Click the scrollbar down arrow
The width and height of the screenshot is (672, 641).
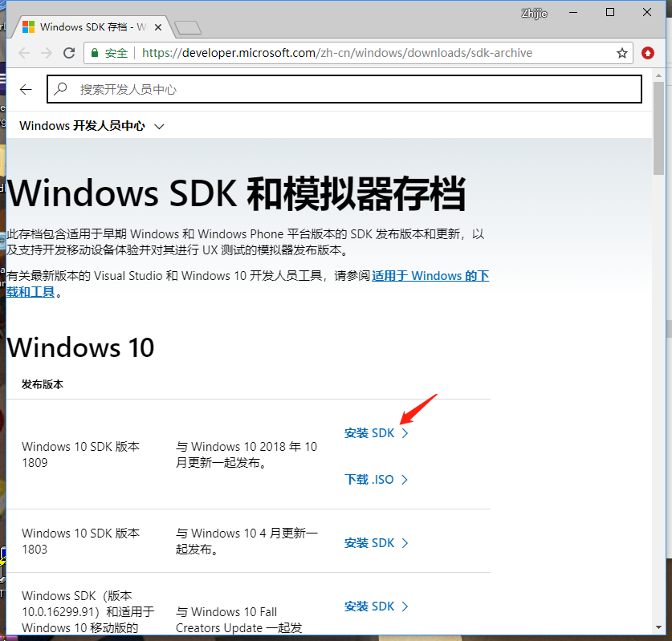pyautogui.click(x=658, y=627)
